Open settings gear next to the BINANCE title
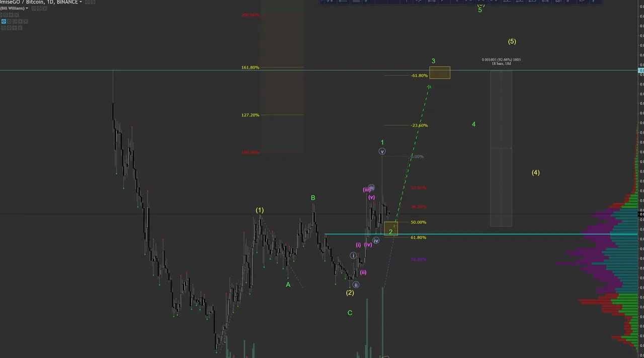Image resolution: width=644 pixels, height=358 pixels. (93, 2)
